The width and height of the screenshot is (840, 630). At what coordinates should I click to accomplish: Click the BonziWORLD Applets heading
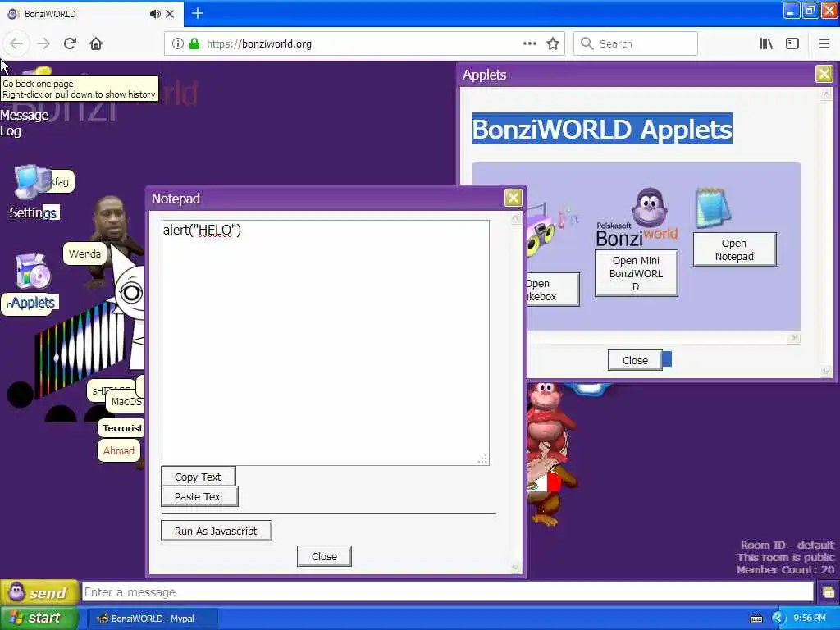tap(602, 129)
